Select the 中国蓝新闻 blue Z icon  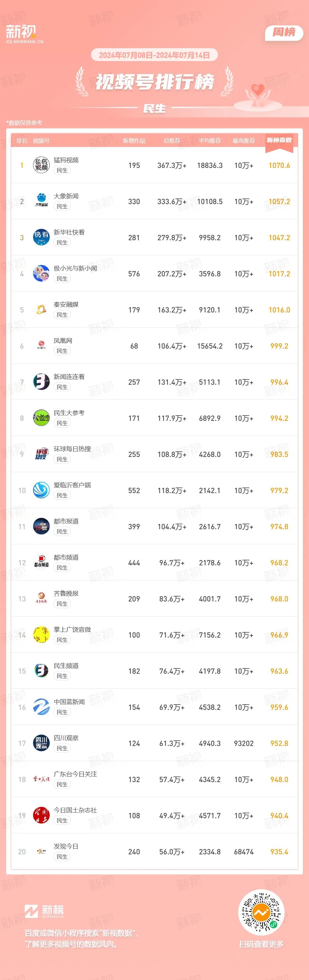tap(41, 707)
